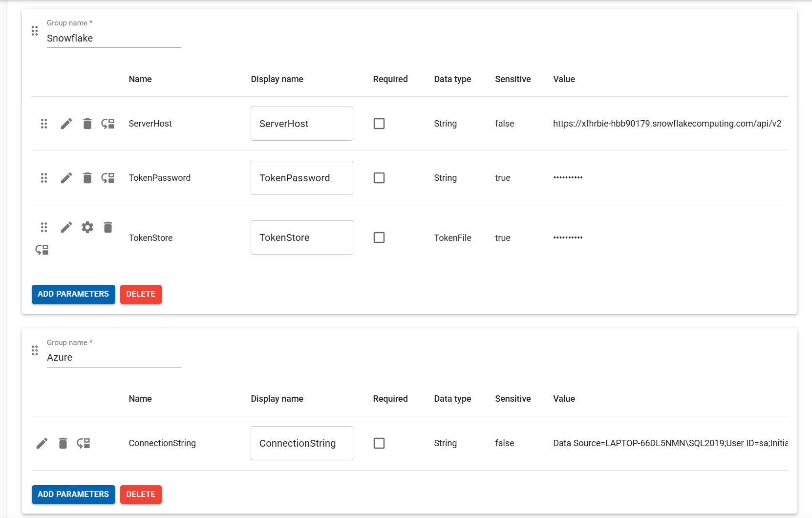Click the trash icon for TokenStore
This screenshot has width=812, height=518.
click(108, 227)
